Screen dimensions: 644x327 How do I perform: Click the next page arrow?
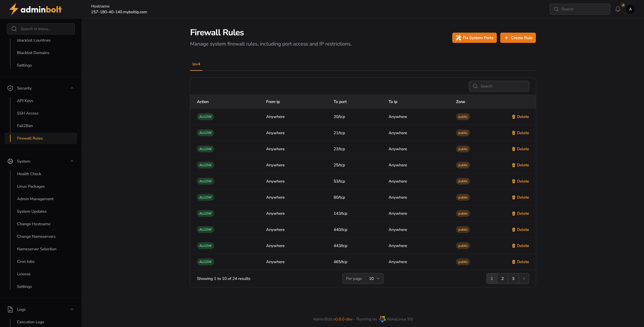click(x=524, y=278)
